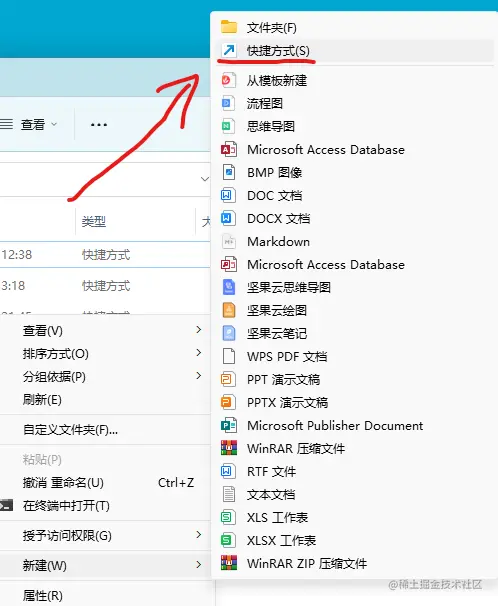Viewport: 498px width, 606px height.
Task: Click the 授予访问权限(G) menu label
Action: (67, 536)
